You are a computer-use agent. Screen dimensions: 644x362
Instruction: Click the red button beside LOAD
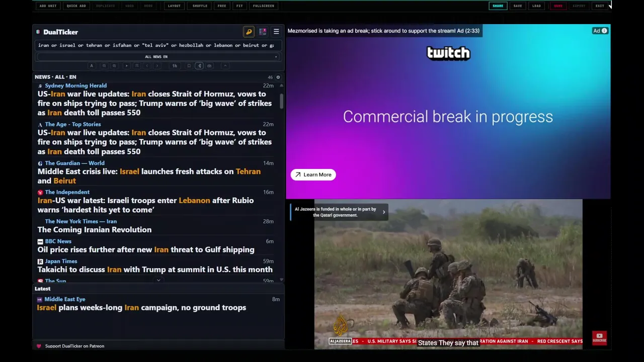pyautogui.click(x=558, y=6)
